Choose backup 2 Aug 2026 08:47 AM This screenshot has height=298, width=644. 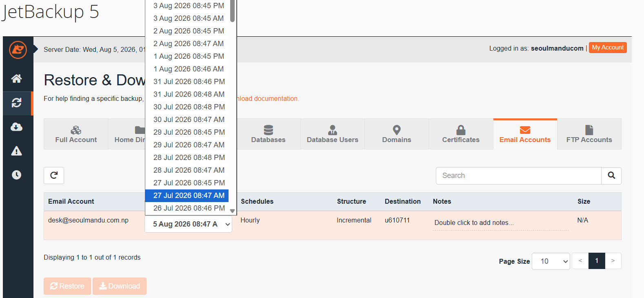[187, 44]
